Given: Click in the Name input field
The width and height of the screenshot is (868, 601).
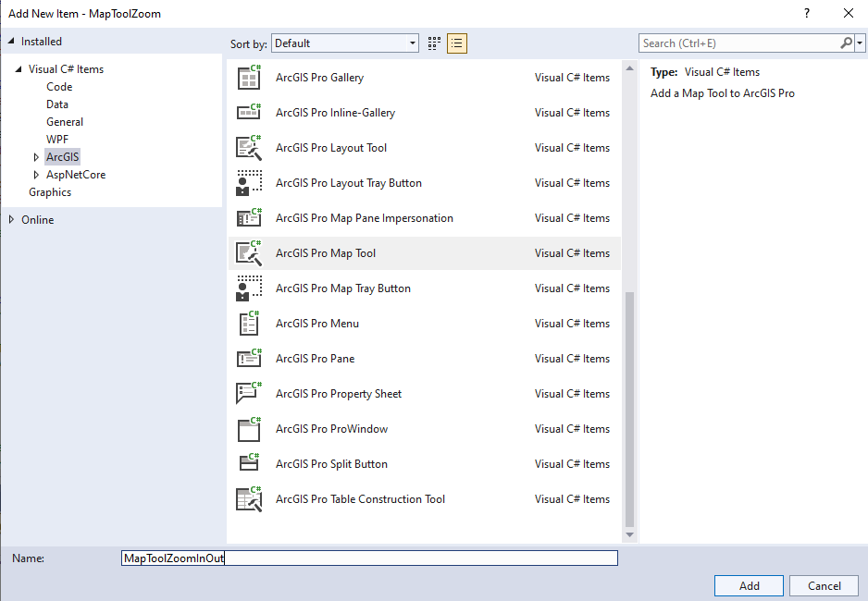Looking at the screenshot, I should 369,558.
